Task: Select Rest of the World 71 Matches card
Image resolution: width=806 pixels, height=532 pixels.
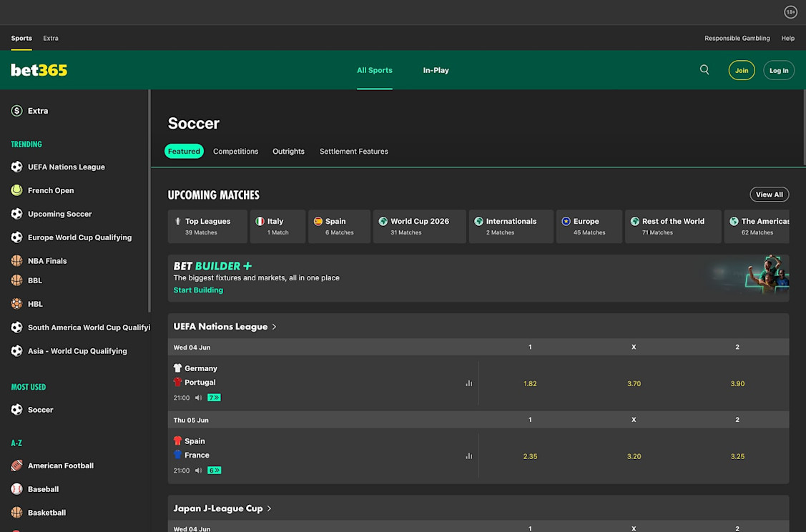Action: tap(673, 226)
